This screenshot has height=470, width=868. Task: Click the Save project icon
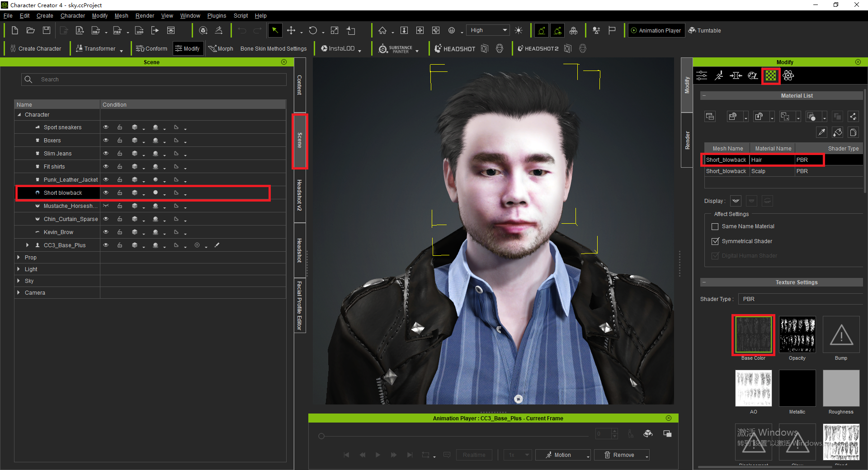47,30
